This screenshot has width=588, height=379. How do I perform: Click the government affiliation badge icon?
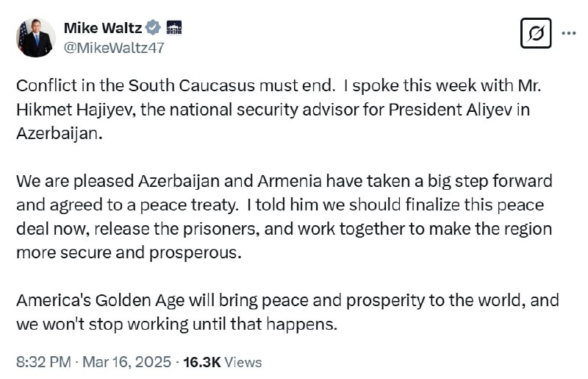coord(174,28)
